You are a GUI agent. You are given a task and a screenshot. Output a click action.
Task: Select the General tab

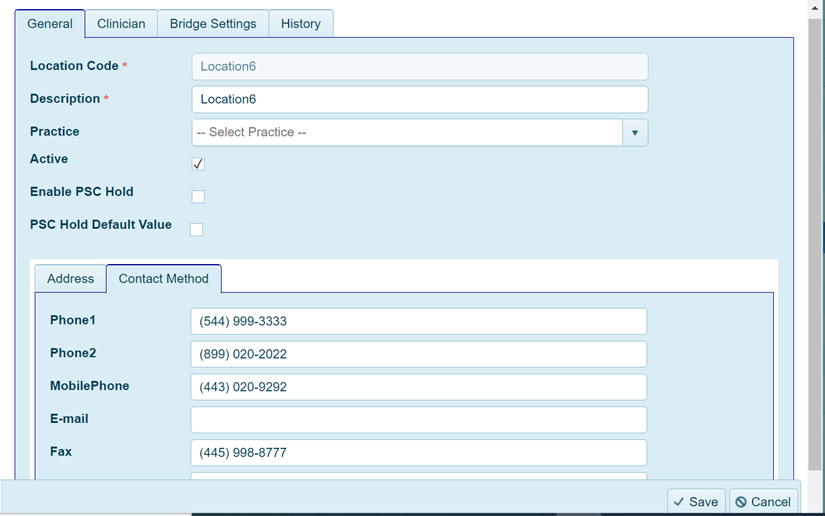tap(50, 24)
